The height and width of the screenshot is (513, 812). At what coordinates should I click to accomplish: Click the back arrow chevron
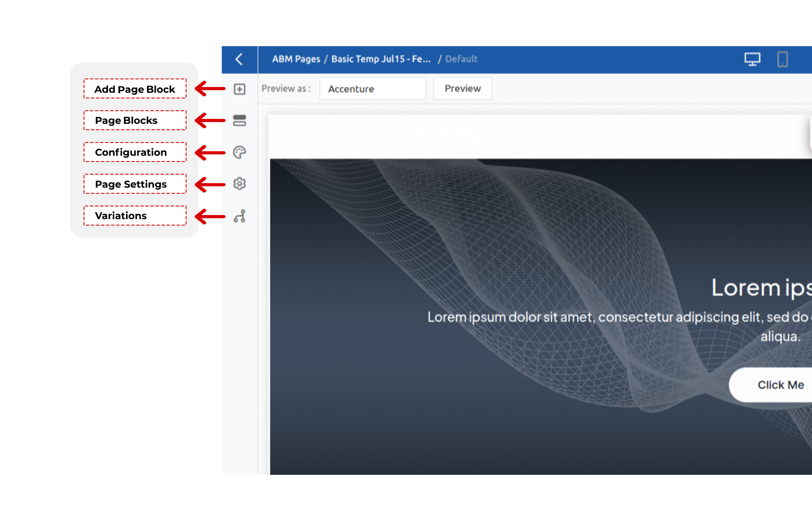pos(239,59)
